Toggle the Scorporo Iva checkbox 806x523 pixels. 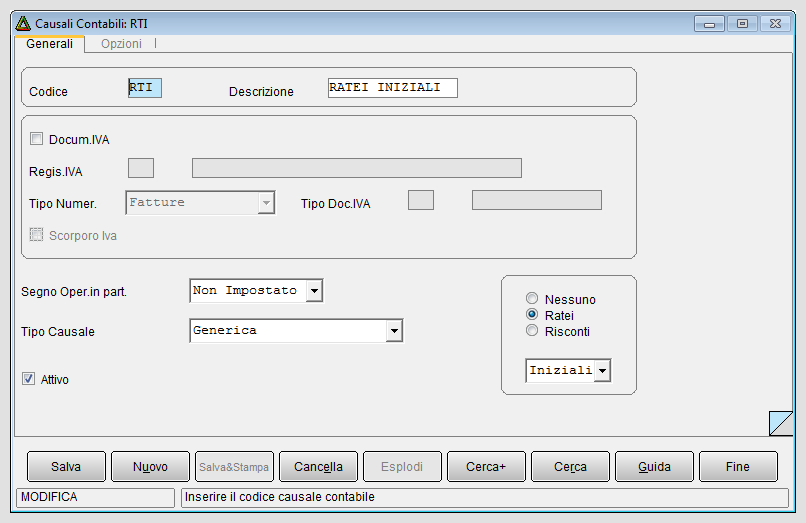coord(36,235)
